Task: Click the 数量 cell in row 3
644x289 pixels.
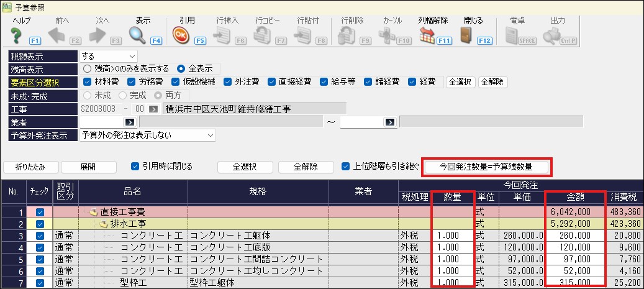Action: pos(452,236)
